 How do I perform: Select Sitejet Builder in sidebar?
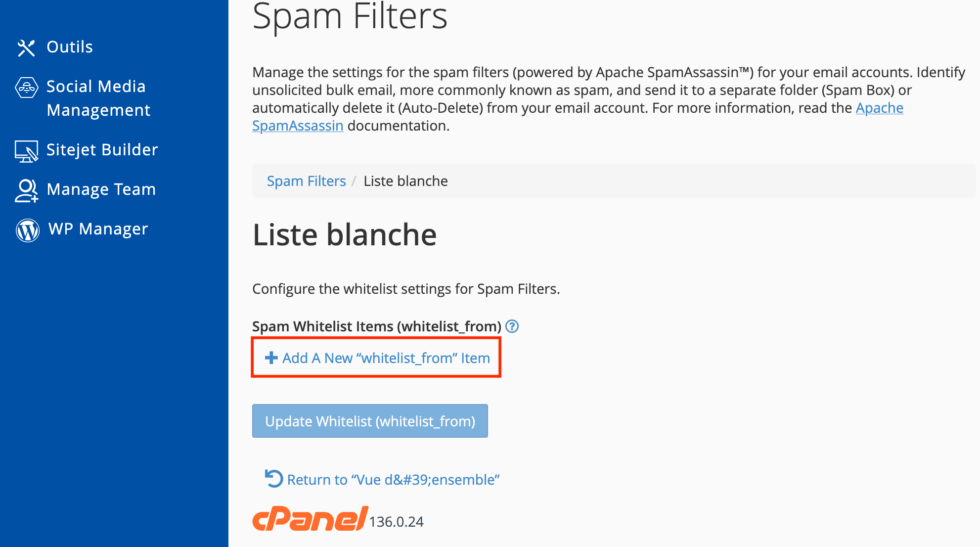(x=102, y=150)
